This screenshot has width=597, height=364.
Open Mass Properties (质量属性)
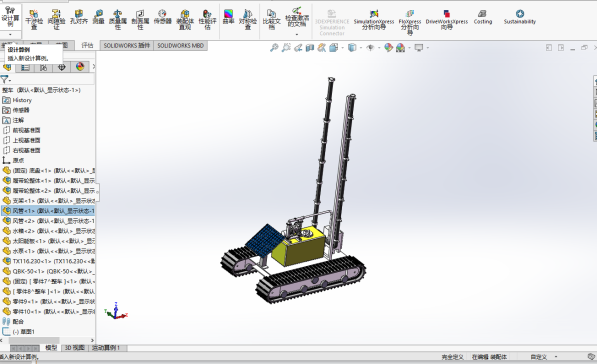(x=118, y=19)
